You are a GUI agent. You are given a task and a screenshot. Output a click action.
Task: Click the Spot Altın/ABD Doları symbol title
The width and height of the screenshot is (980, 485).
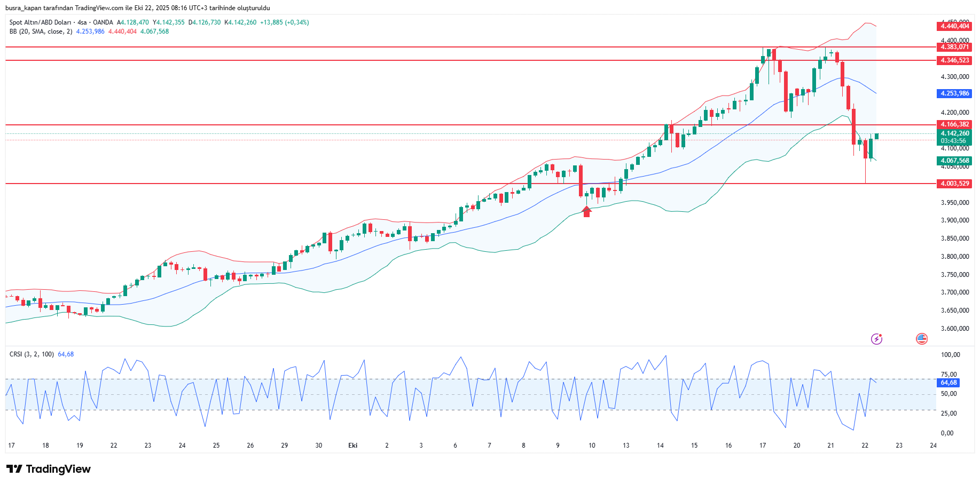coord(40,22)
